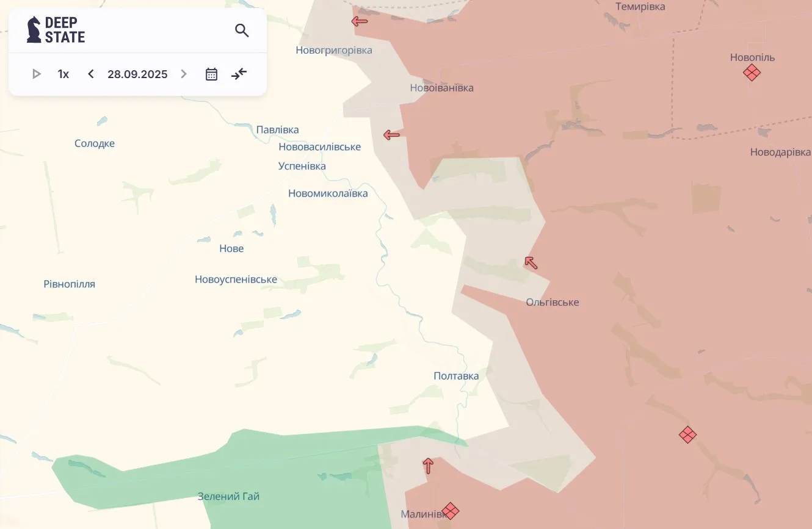Image resolution: width=812 pixels, height=529 pixels.
Task: Open the map search magnifier
Action: coord(242,31)
